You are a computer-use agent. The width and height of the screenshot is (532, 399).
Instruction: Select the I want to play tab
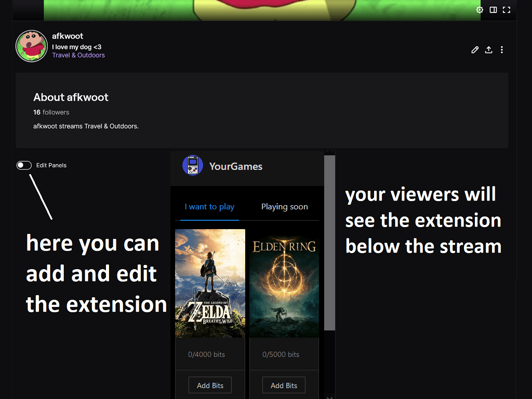pos(209,206)
